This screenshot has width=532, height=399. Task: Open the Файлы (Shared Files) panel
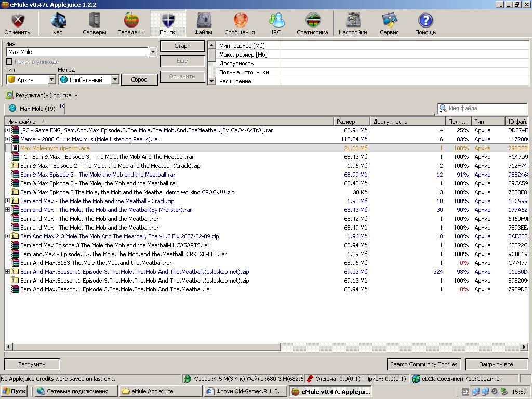coord(203,24)
